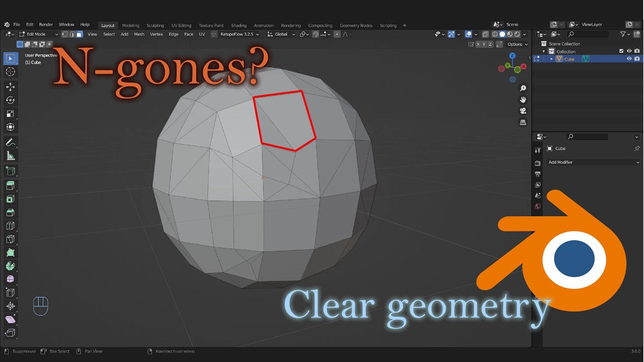Open the Render properties tab
Viewport: 644px width, 362px height.
pyautogui.click(x=538, y=163)
